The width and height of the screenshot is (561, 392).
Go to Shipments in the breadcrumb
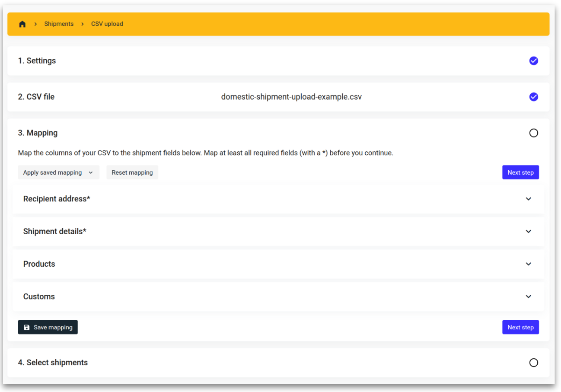click(59, 24)
